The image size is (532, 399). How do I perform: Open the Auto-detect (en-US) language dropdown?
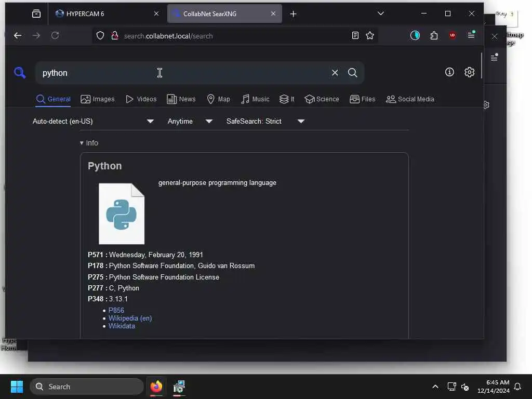pyautogui.click(x=93, y=121)
